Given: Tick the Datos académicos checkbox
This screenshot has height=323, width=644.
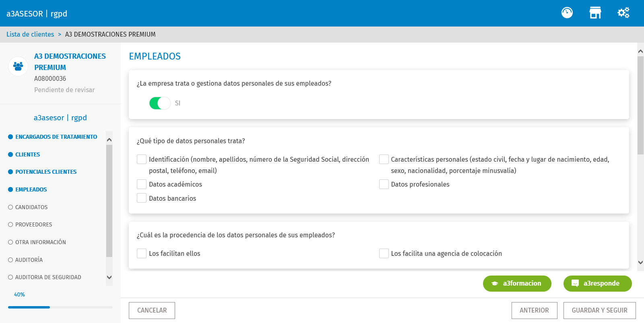Looking at the screenshot, I should point(142,184).
